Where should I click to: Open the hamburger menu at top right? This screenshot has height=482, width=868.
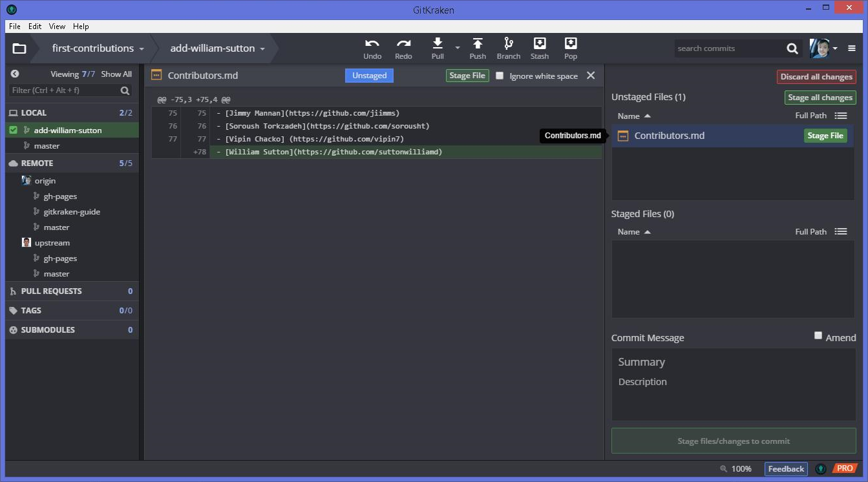click(x=852, y=48)
